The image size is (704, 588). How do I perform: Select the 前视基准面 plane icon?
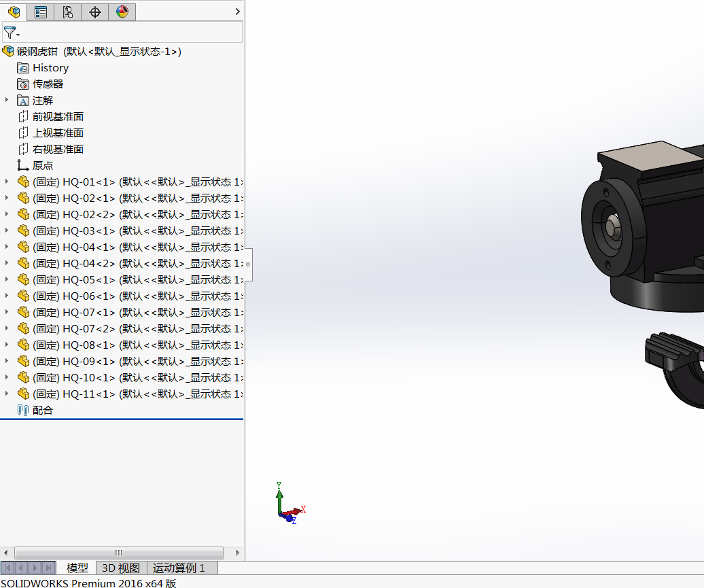tap(23, 117)
